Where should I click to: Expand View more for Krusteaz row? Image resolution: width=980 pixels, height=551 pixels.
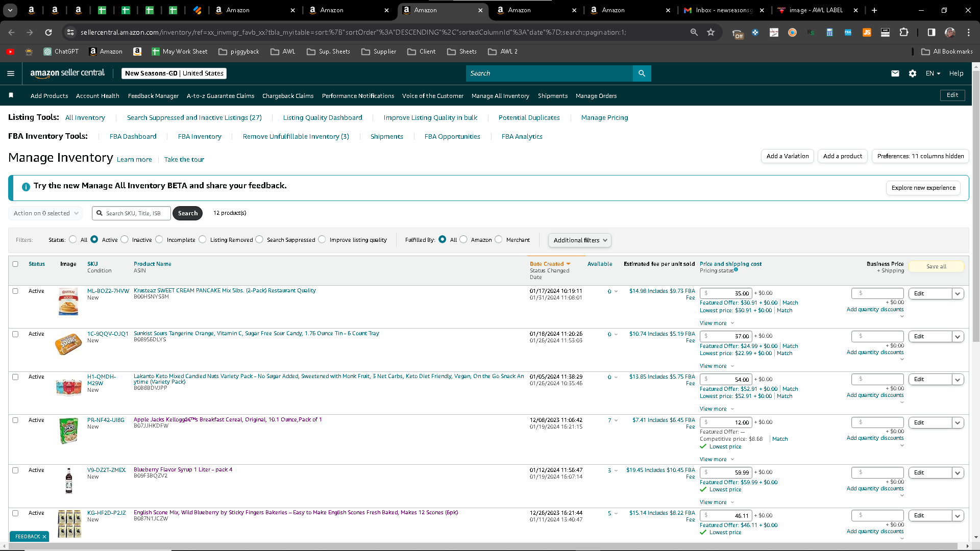click(717, 323)
